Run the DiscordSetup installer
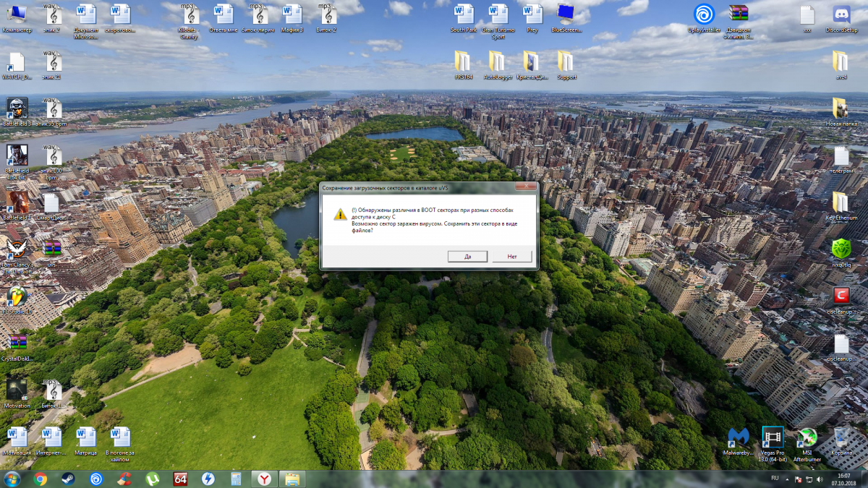Screen dimensions: 868x488 point(841,19)
